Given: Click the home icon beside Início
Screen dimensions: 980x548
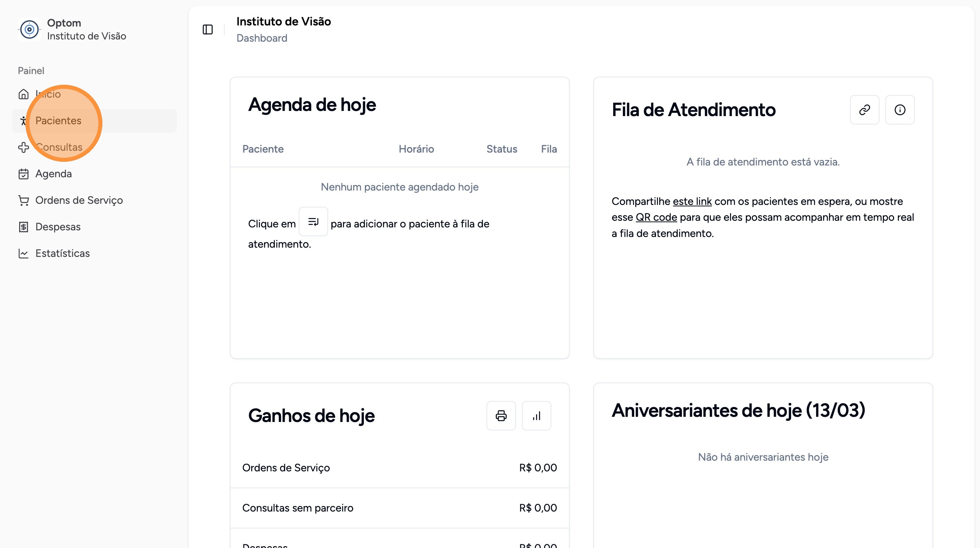Looking at the screenshot, I should click(24, 94).
